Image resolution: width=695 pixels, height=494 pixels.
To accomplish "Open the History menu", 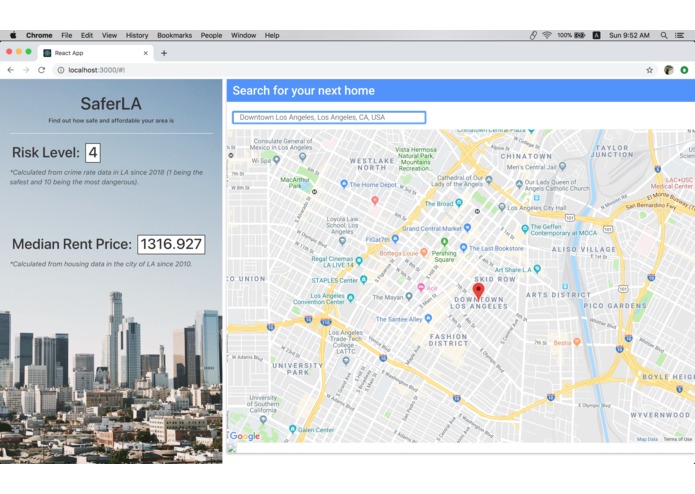I will [137, 35].
